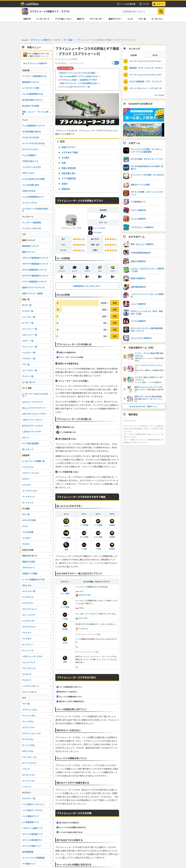Click まだまだあります。無料ゲーム！ button
The width and height of the screenshot is (186, 868).
[144, 406]
